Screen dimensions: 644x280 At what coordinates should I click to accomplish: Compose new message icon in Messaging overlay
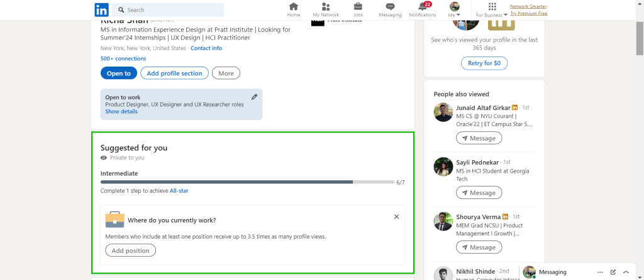[613, 272]
